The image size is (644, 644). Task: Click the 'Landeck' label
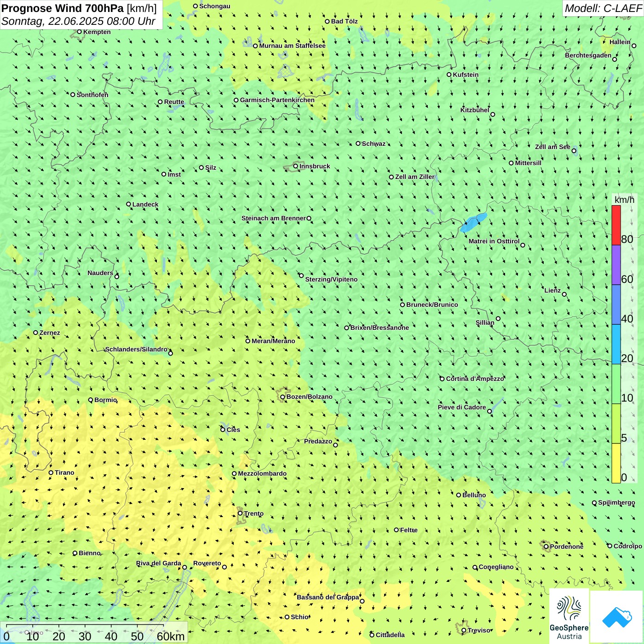tap(145, 204)
